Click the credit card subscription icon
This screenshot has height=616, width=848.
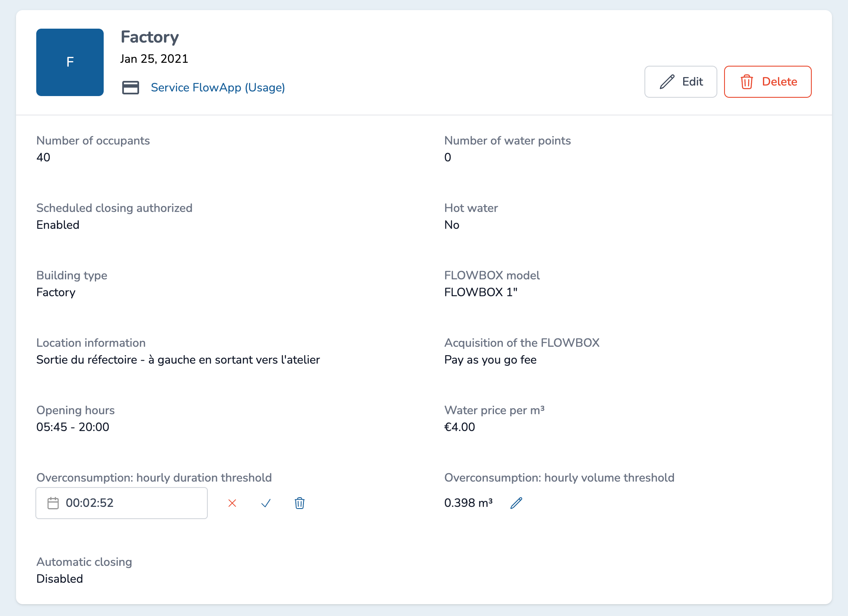click(x=131, y=88)
